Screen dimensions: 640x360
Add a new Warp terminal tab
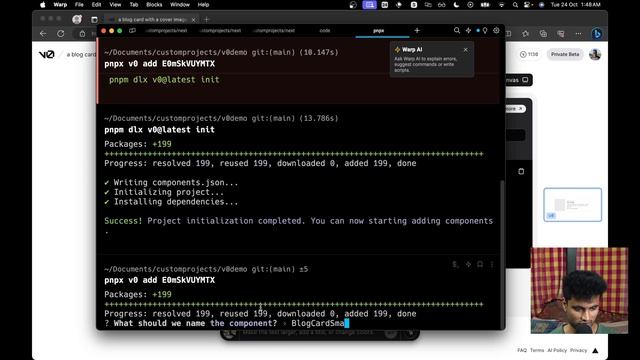tap(417, 30)
